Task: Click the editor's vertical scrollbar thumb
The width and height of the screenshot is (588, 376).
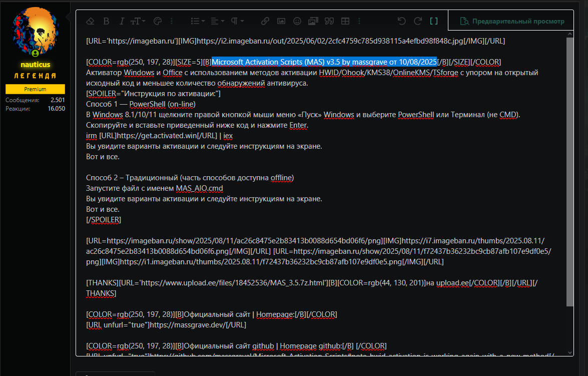Action: pos(570,172)
